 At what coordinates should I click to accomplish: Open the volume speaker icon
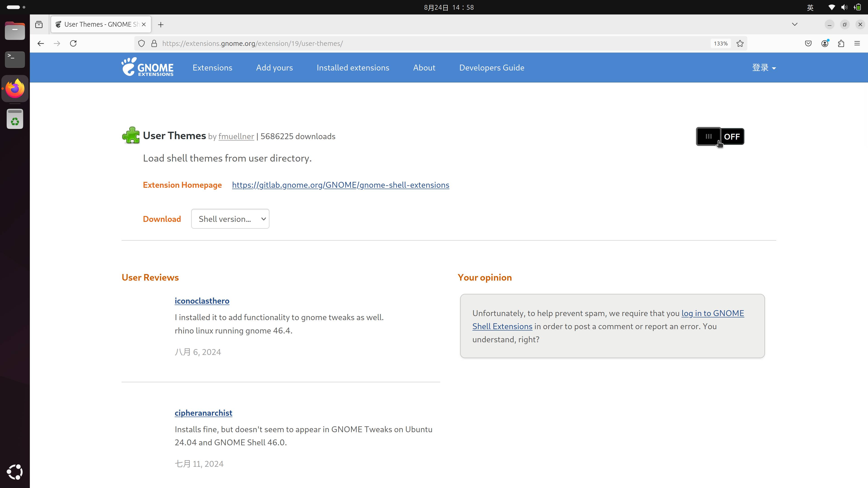(844, 7)
